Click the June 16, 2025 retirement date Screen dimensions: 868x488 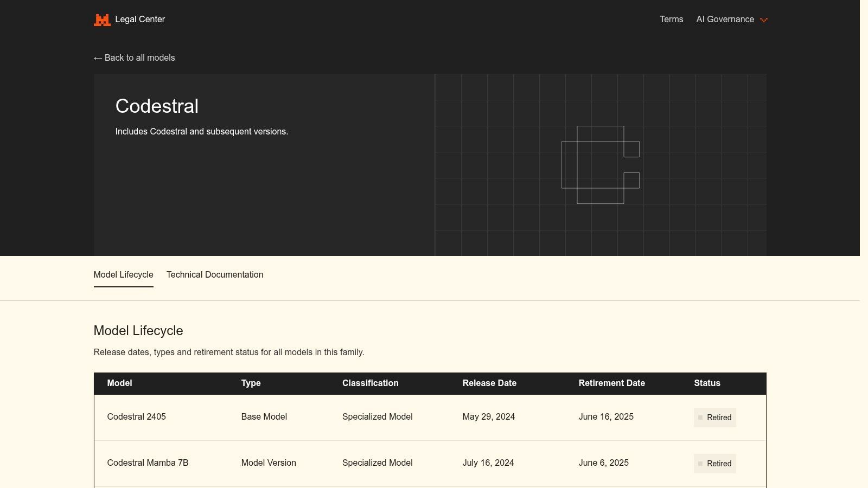click(606, 417)
